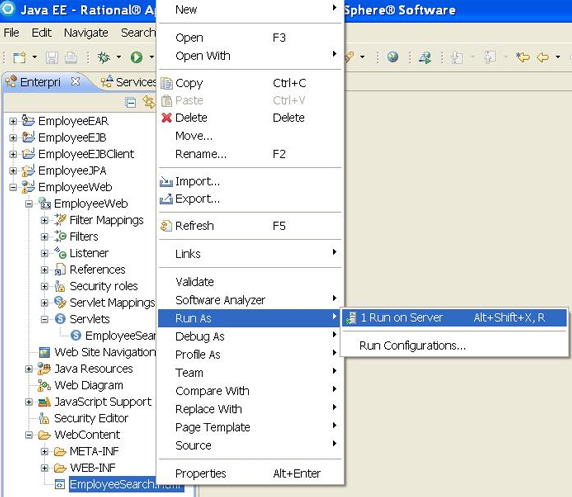The image size is (572, 497).
Task: Click the EmployeeJPA project icon
Action: tap(28, 170)
